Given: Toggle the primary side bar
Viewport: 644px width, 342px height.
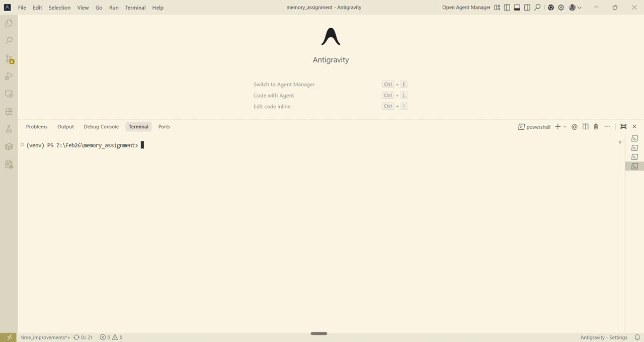Looking at the screenshot, I should (x=507, y=8).
